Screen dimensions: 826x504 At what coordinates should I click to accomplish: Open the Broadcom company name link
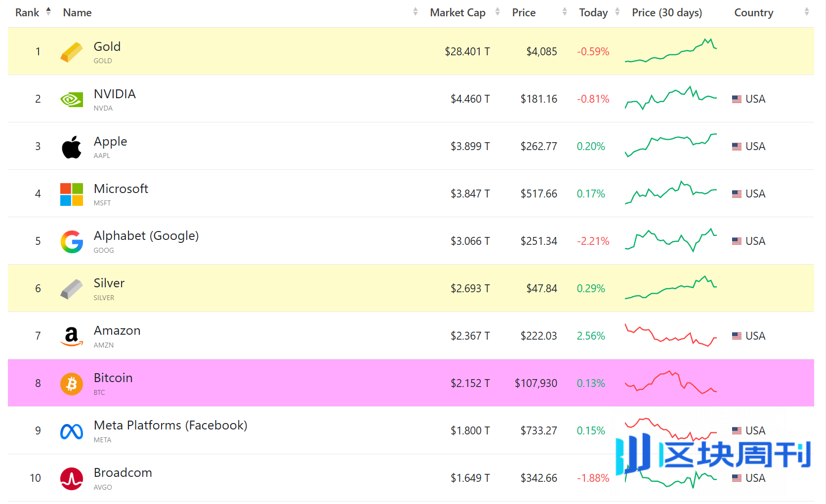point(123,473)
